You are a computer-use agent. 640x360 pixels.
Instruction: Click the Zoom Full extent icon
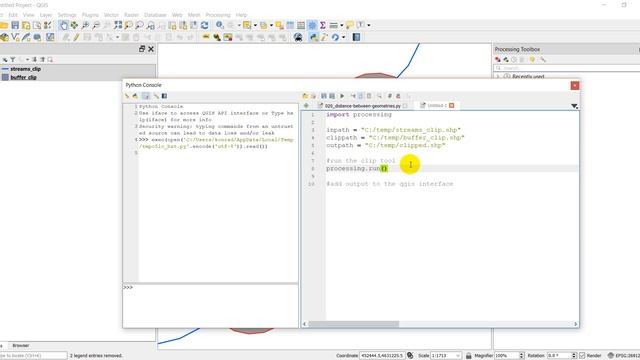(x=118, y=25)
